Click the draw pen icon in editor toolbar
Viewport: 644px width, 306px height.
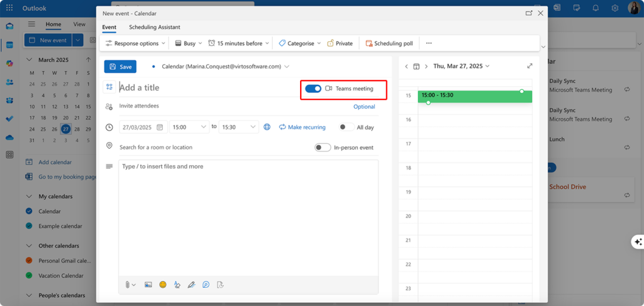(x=191, y=285)
